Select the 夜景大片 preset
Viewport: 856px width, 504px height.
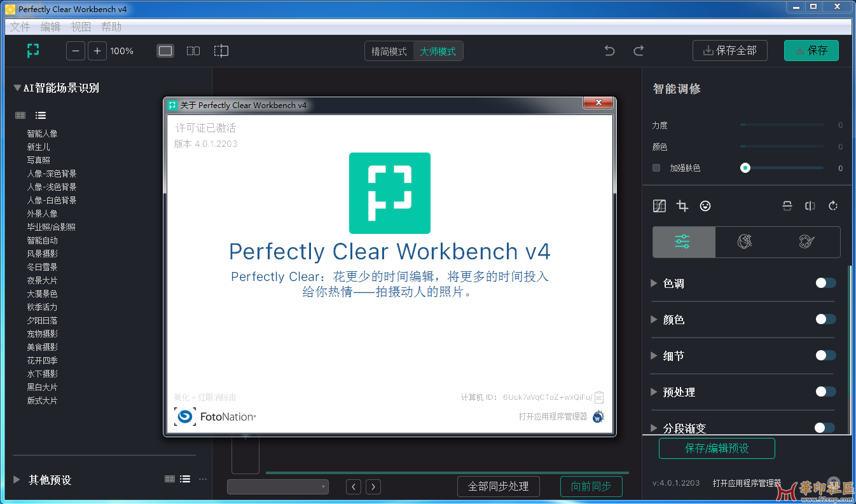(x=42, y=280)
